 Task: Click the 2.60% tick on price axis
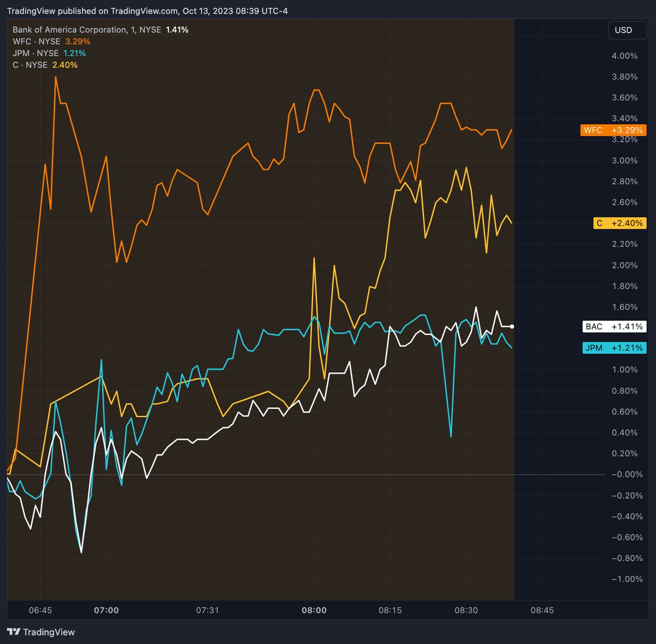tap(624, 202)
